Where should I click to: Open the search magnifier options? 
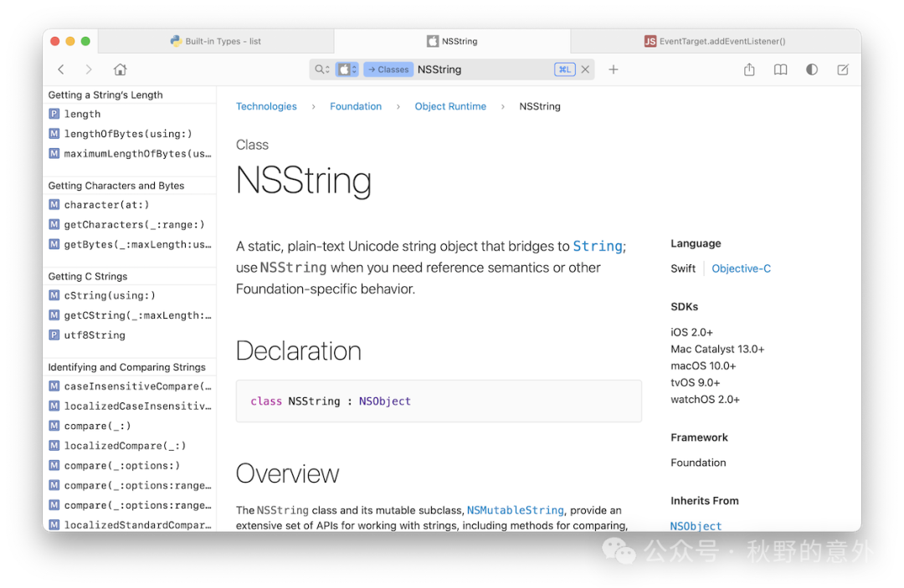tap(321, 69)
